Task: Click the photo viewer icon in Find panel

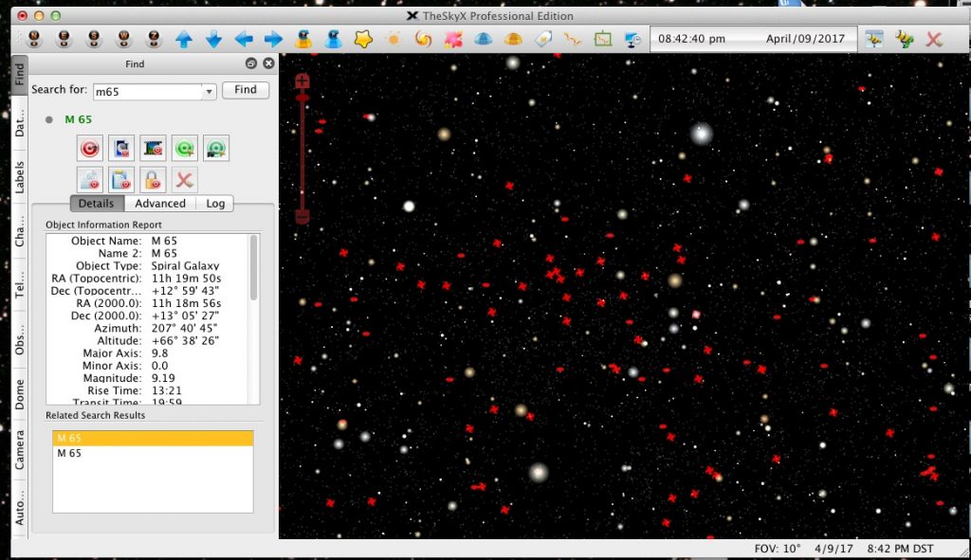Action: click(x=155, y=148)
